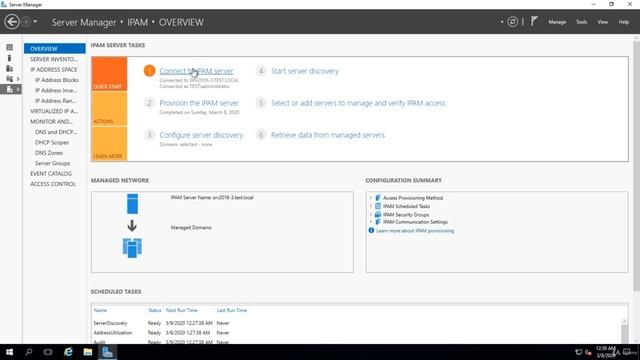Image resolution: width=640 pixels, height=360 pixels.
Task: Expand Access Provisioning Method
Action: [x=371, y=198]
